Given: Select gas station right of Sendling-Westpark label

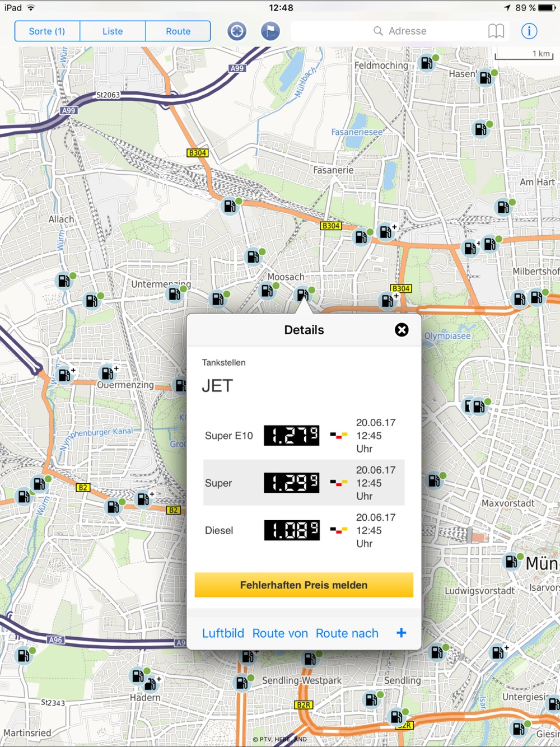Looking at the screenshot, I should click(371, 699).
